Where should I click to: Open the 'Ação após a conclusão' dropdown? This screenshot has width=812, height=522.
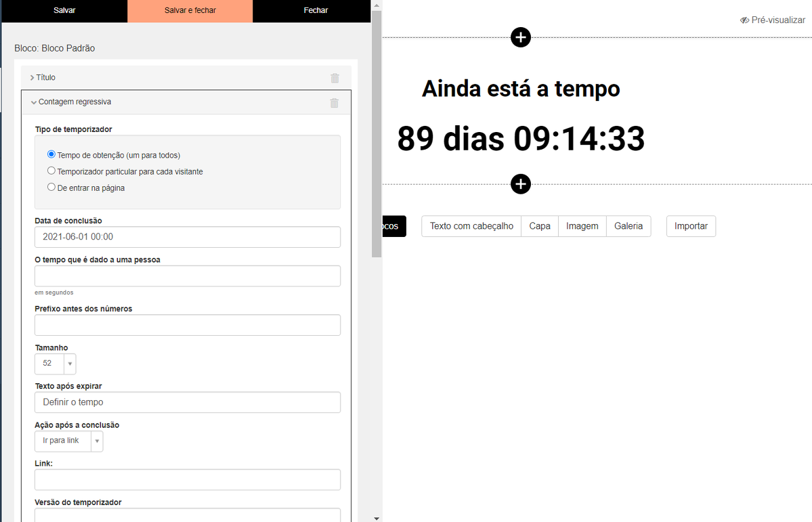pyautogui.click(x=68, y=441)
